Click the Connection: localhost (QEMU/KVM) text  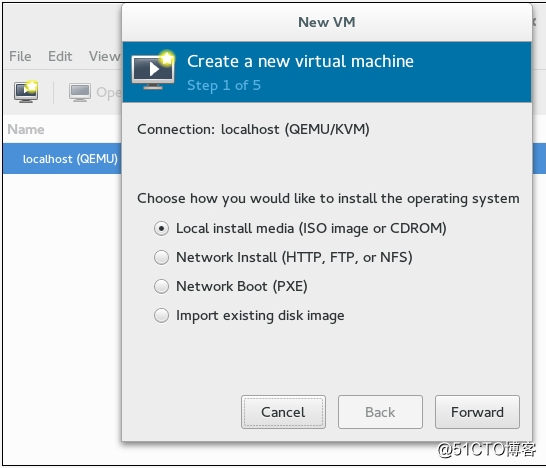[253, 130]
